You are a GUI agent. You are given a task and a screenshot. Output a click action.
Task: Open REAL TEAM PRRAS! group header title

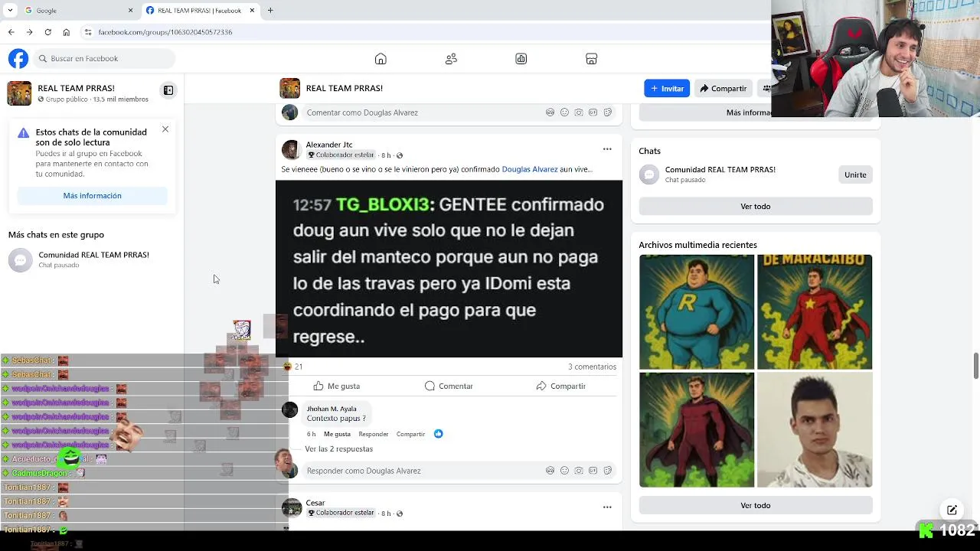point(345,88)
